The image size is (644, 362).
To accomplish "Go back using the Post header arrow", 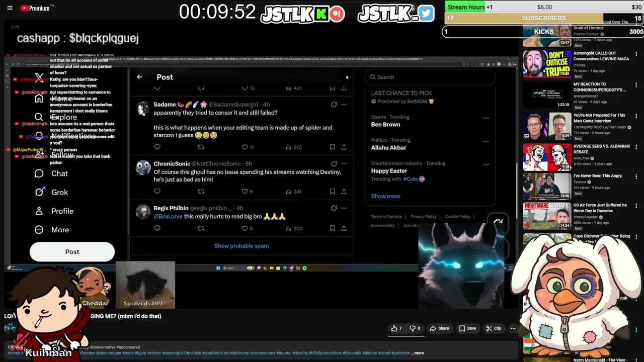I will click(x=139, y=77).
